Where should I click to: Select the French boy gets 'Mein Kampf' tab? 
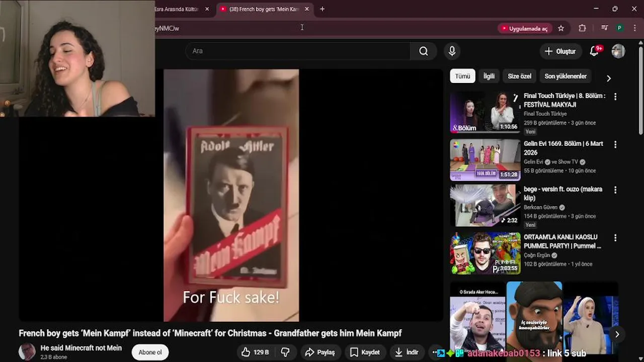[x=264, y=9]
